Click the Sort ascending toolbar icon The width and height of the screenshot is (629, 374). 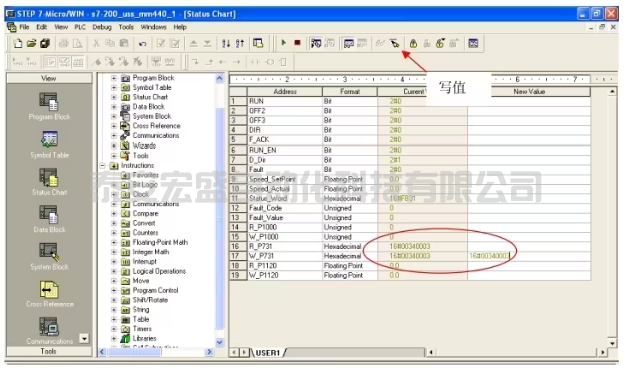tap(226, 43)
